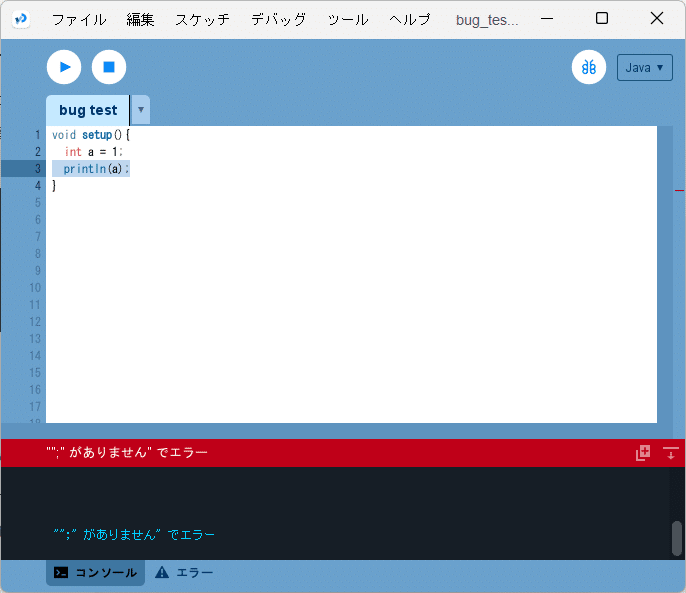The image size is (686, 593).
Task: Maximize the Processing window
Action: pyautogui.click(x=602, y=18)
